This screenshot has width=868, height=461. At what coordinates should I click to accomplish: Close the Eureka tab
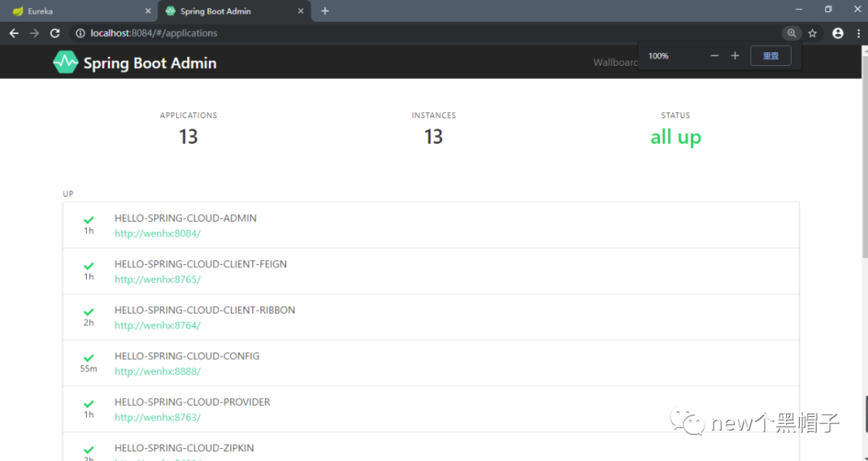(148, 11)
